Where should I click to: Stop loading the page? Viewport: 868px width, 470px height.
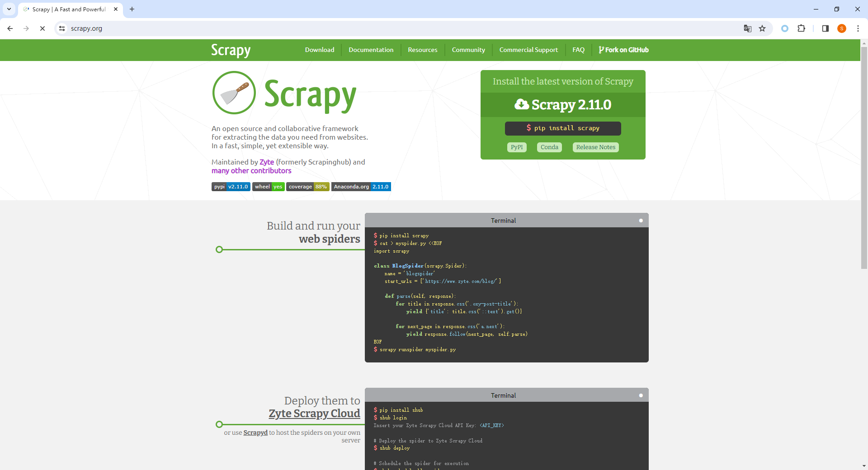[42, 28]
